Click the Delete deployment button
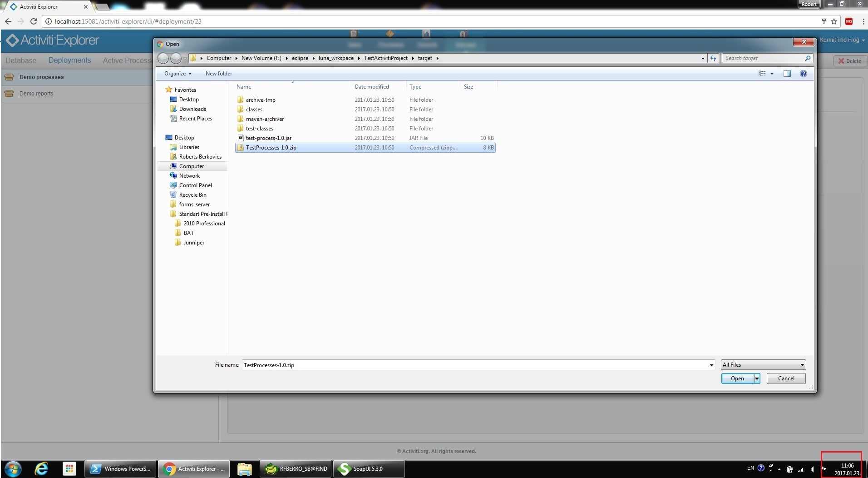Screen dimensions: 868x478 click(849, 61)
